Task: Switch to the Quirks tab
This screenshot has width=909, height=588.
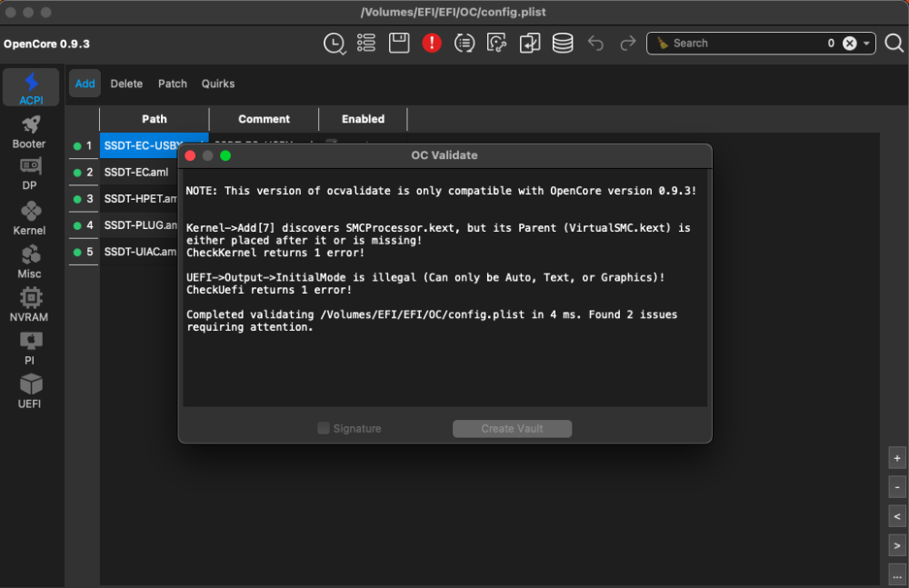Action: (x=218, y=84)
